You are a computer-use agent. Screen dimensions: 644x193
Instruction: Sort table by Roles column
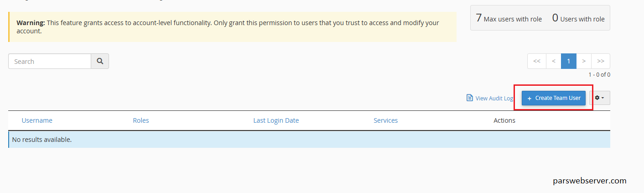(141, 120)
